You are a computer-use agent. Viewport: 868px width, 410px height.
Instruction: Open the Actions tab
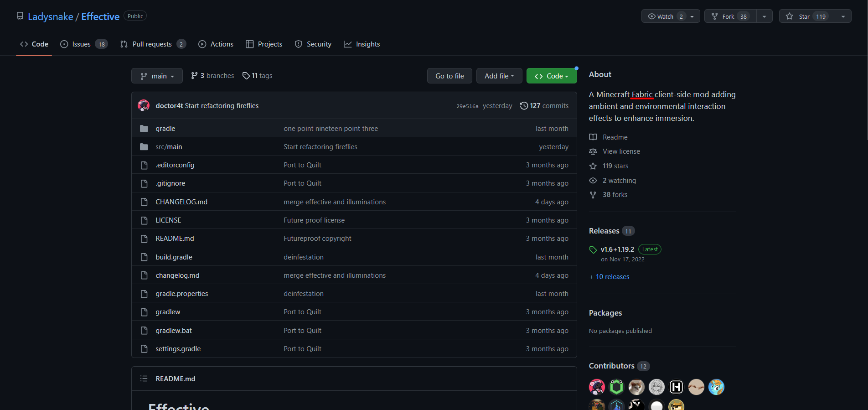coord(216,44)
